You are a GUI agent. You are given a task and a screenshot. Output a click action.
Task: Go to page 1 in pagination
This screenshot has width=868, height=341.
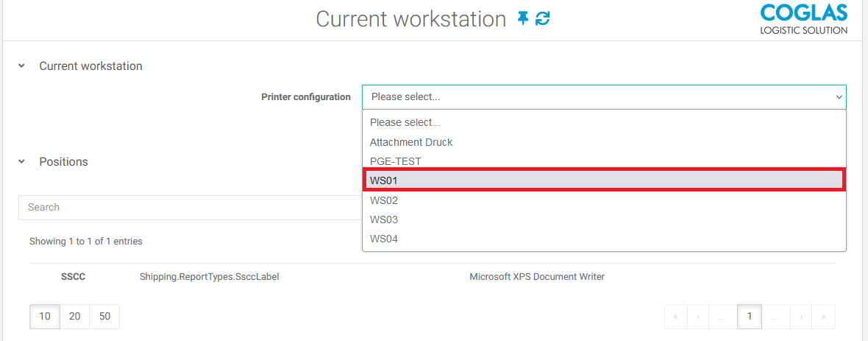[x=749, y=317]
